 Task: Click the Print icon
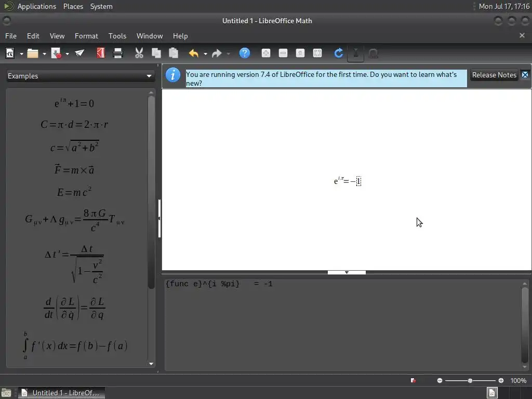pyautogui.click(x=118, y=54)
